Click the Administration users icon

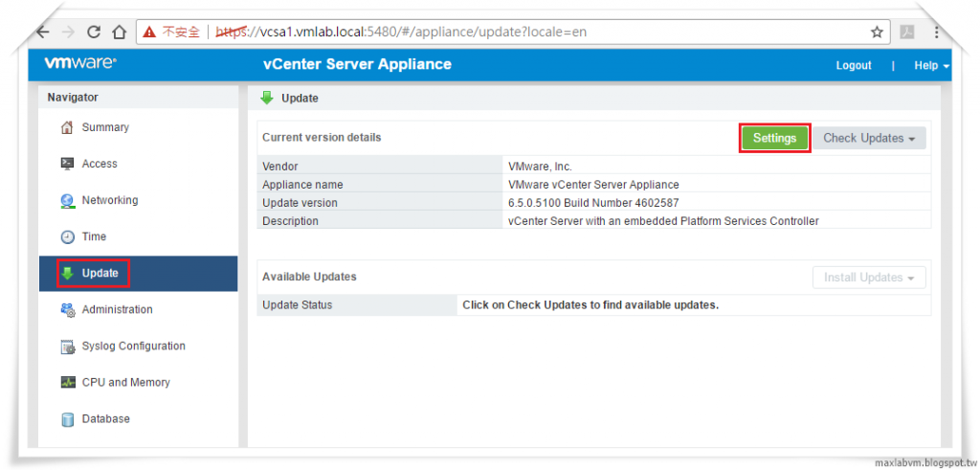68,310
